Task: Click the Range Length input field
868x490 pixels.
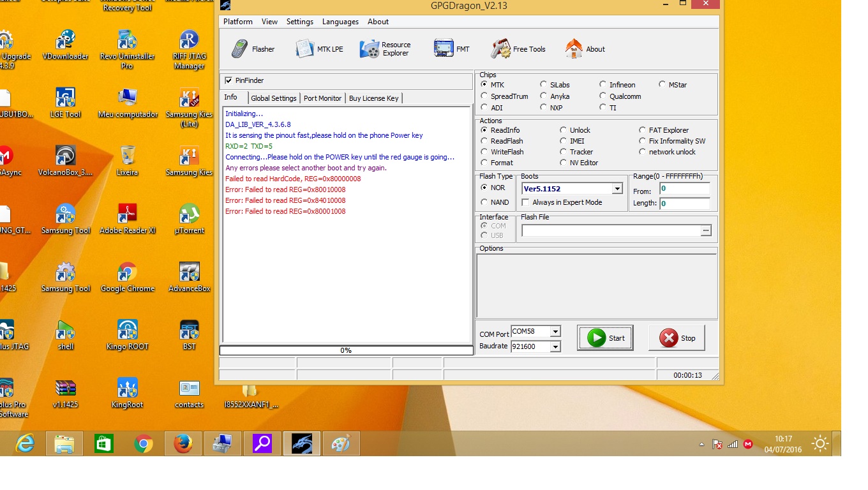Action: click(x=685, y=204)
